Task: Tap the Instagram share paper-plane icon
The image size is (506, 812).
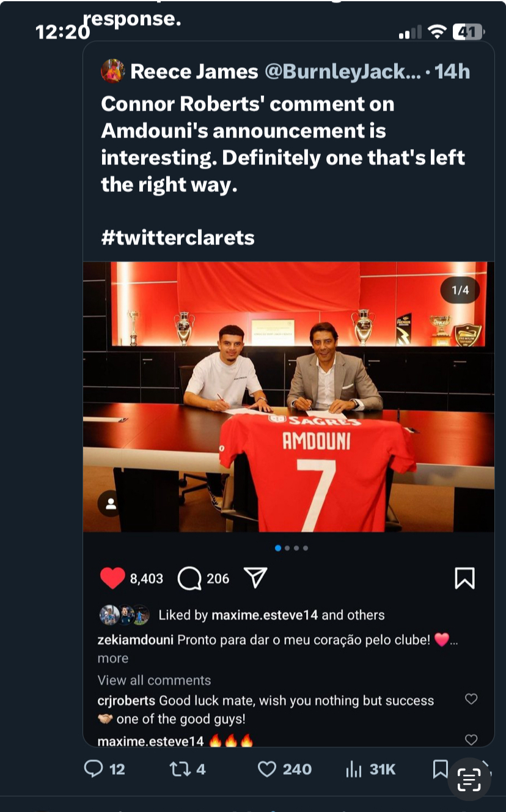Action: point(255,578)
